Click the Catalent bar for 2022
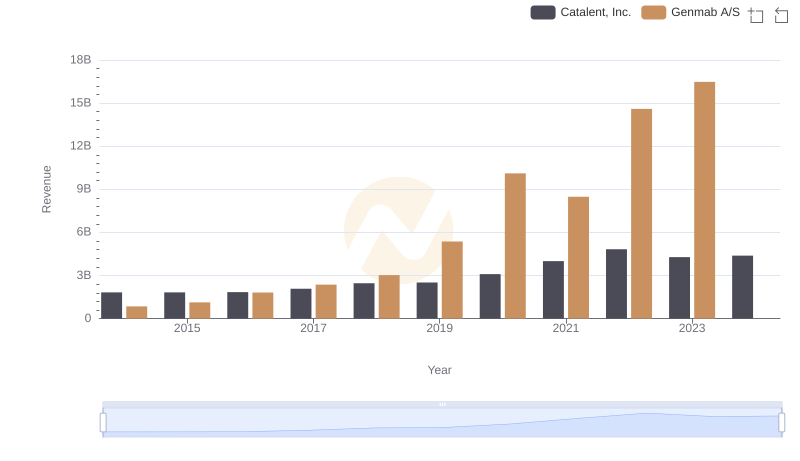 [616, 284]
